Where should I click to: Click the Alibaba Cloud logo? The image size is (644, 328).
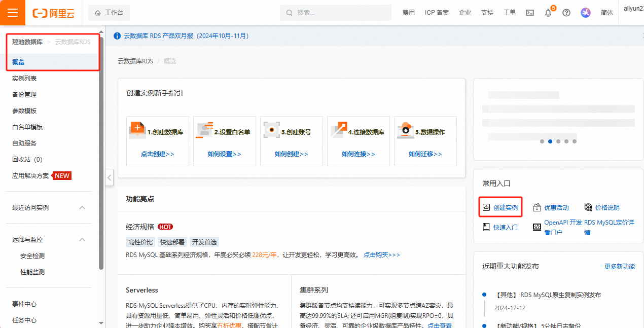point(53,13)
